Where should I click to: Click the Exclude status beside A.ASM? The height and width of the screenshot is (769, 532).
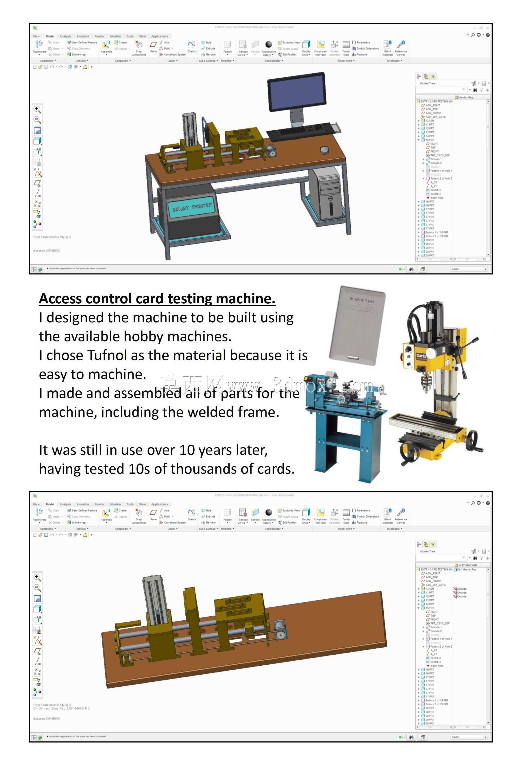460,589
